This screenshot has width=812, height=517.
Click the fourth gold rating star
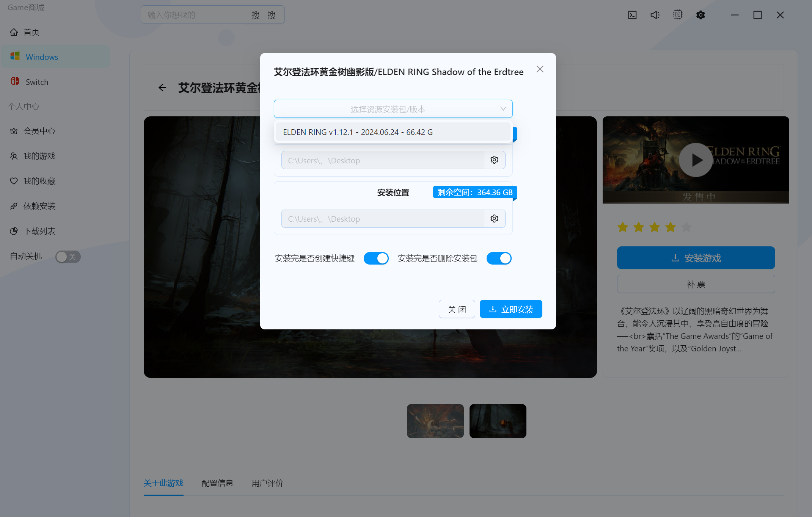pos(671,227)
